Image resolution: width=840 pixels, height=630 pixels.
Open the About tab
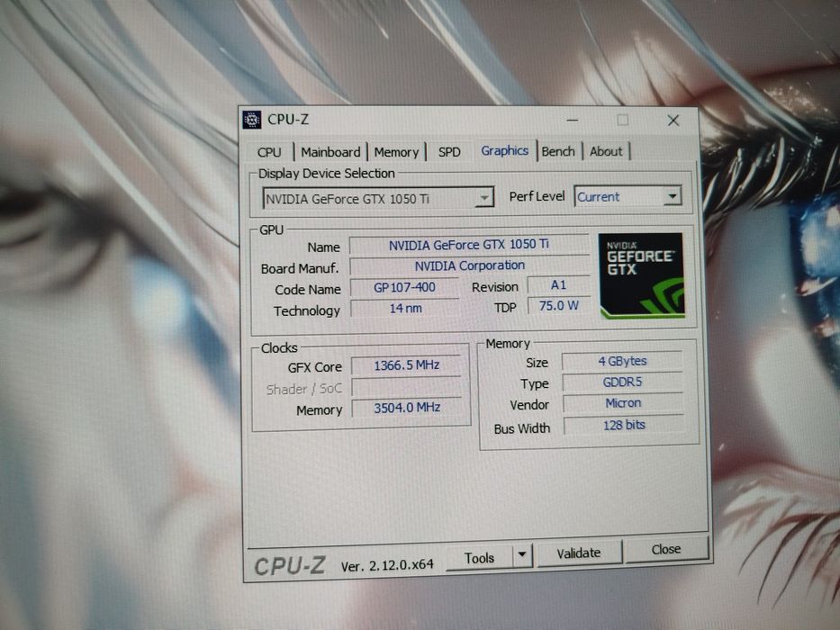pos(606,151)
